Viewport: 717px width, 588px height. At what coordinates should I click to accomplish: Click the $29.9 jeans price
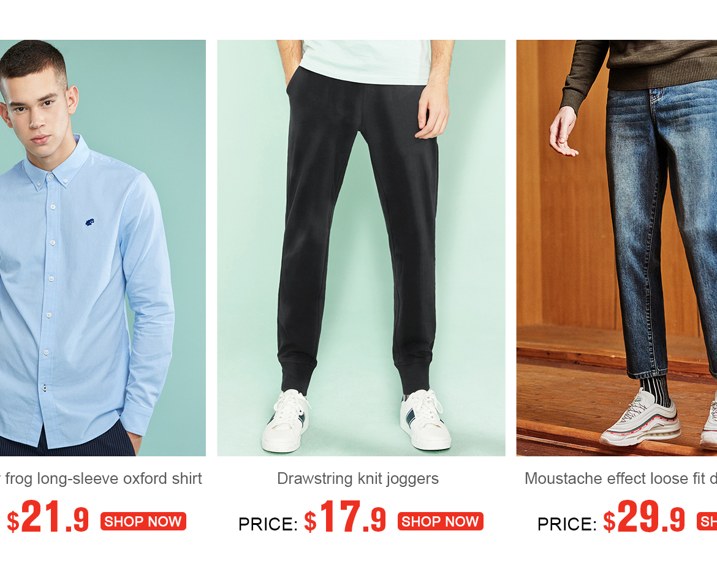[644, 517]
